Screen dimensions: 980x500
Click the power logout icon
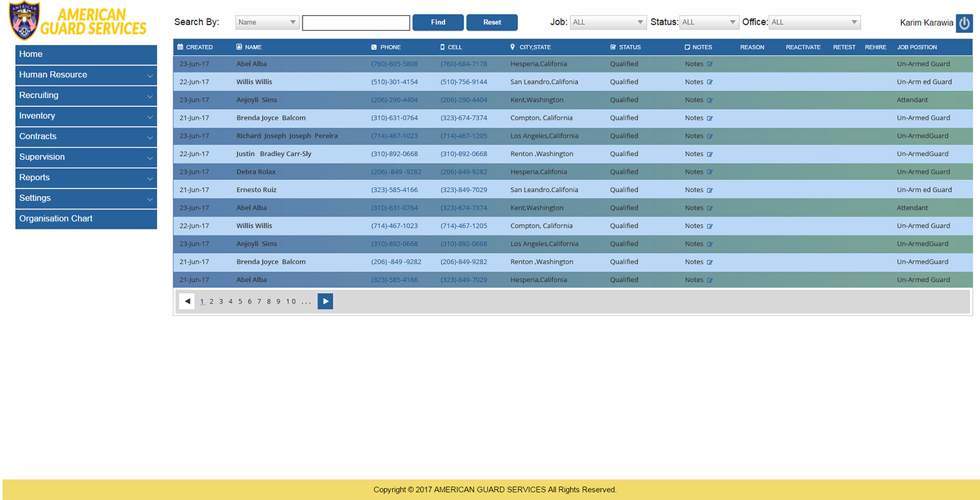click(x=964, y=23)
